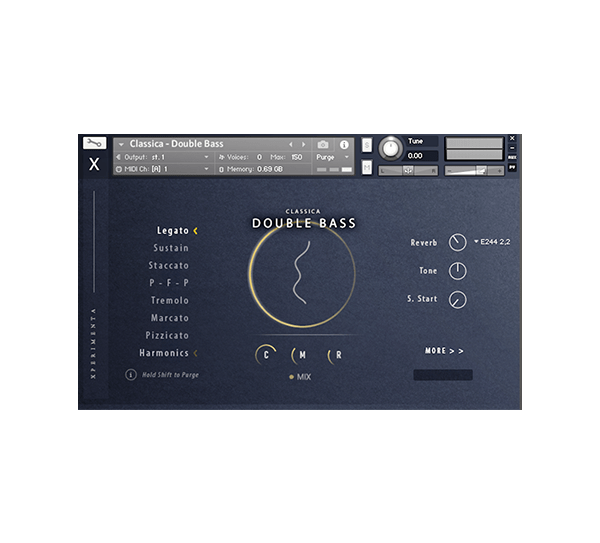Select the Sustain articulation
The width and height of the screenshot is (600, 543).
pyautogui.click(x=171, y=248)
